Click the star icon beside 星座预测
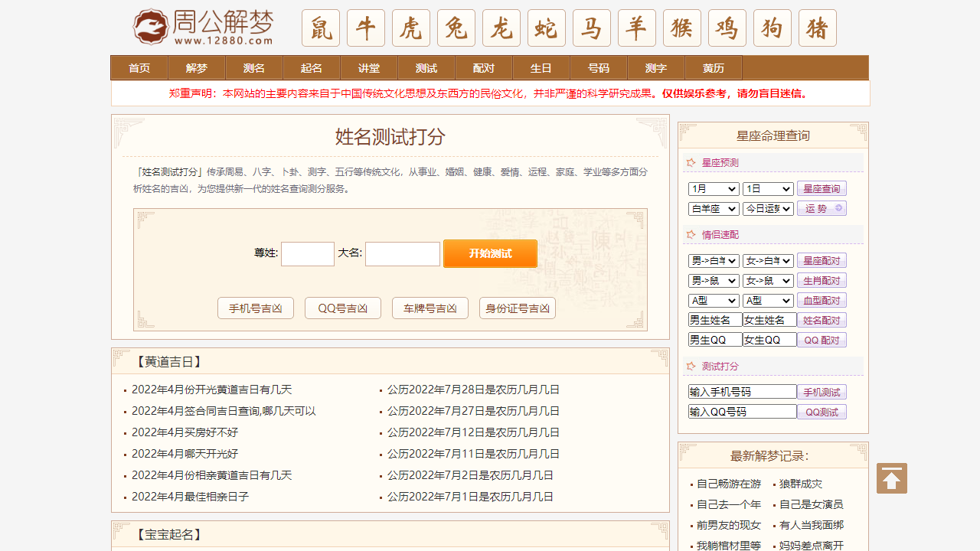The width and height of the screenshot is (980, 551). pos(690,162)
